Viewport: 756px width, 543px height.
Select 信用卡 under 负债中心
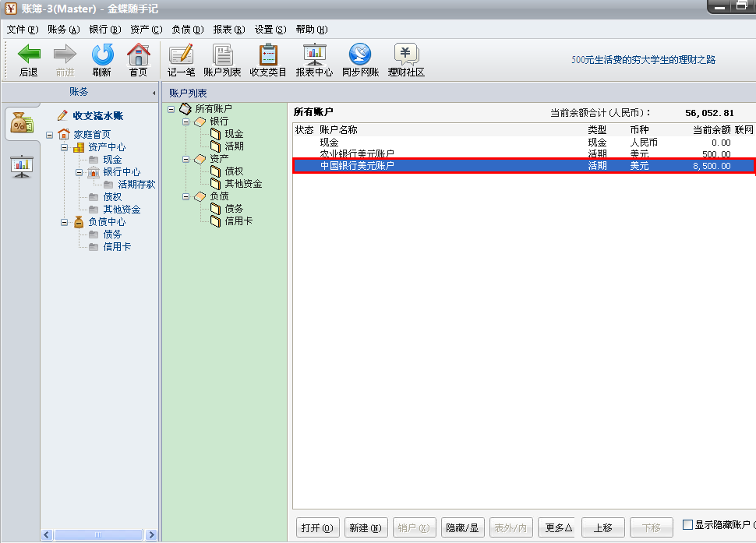click(117, 247)
